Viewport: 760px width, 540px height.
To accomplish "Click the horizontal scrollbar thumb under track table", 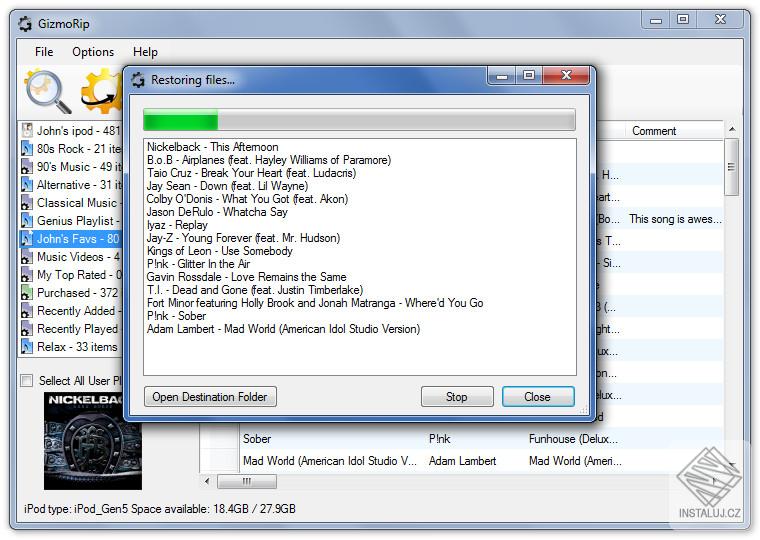I will pyautogui.click(x=247, y=481).
